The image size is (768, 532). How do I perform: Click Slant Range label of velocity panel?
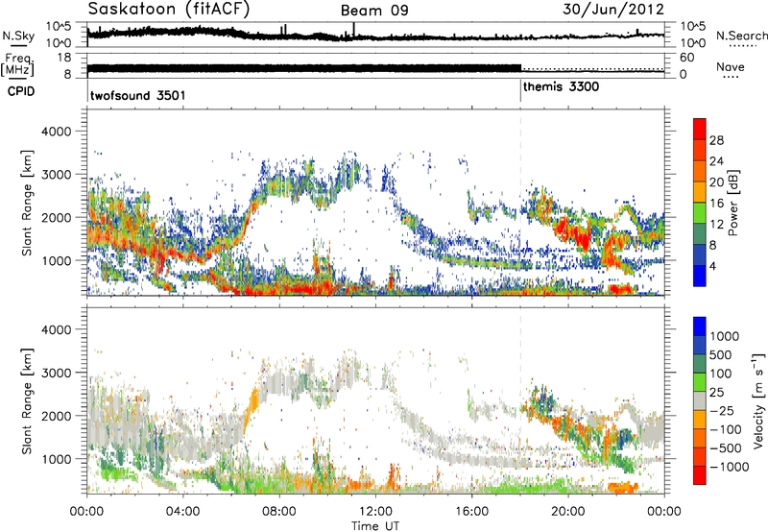tap(27, 400)
